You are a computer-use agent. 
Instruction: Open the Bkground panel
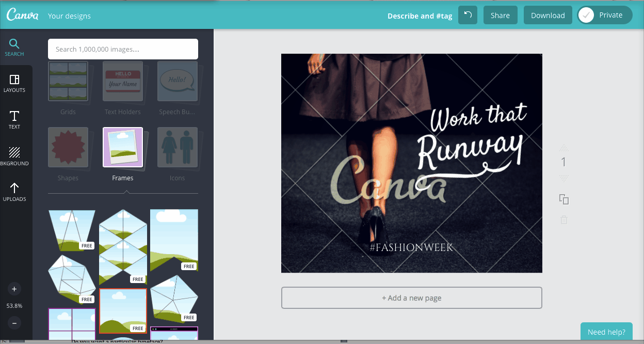click(14, 157)
